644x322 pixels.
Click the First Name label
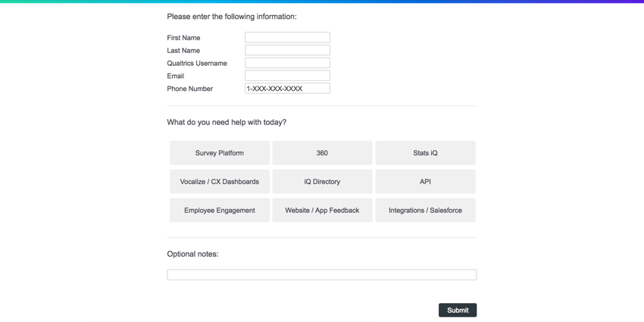pyautogui.click(x=184, y=38)
